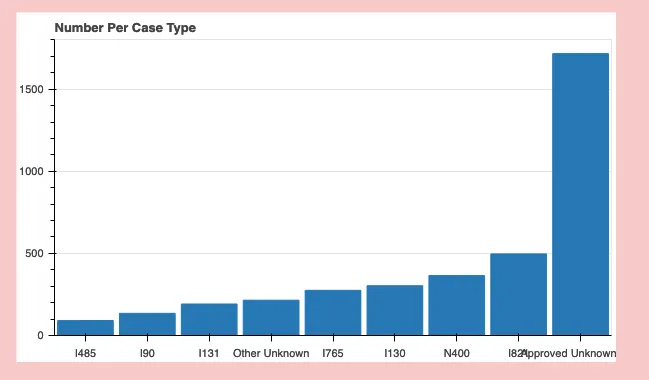Click the I485 bar in the chart
The height and width of the screenshot is (380, 649).
[85, 327]
